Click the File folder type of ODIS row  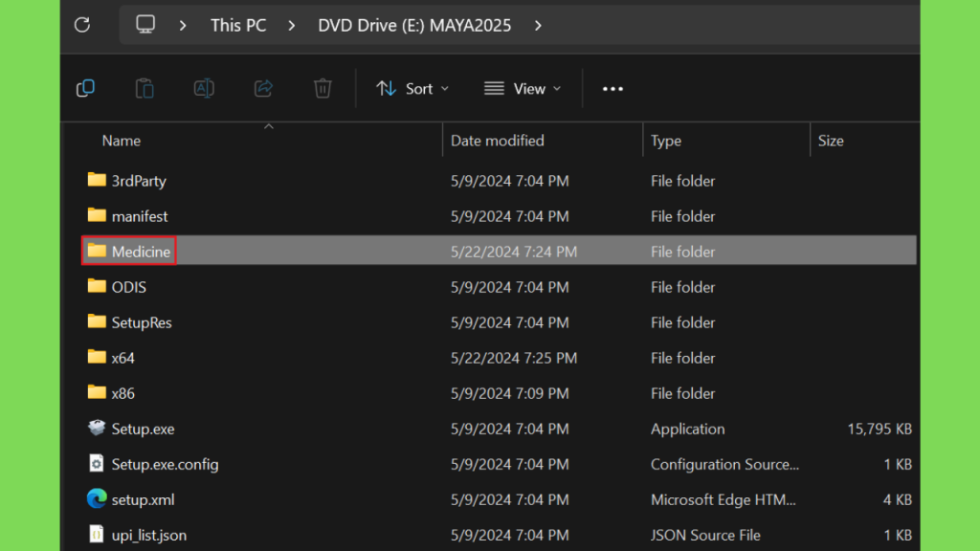click(x=682, y=287)
